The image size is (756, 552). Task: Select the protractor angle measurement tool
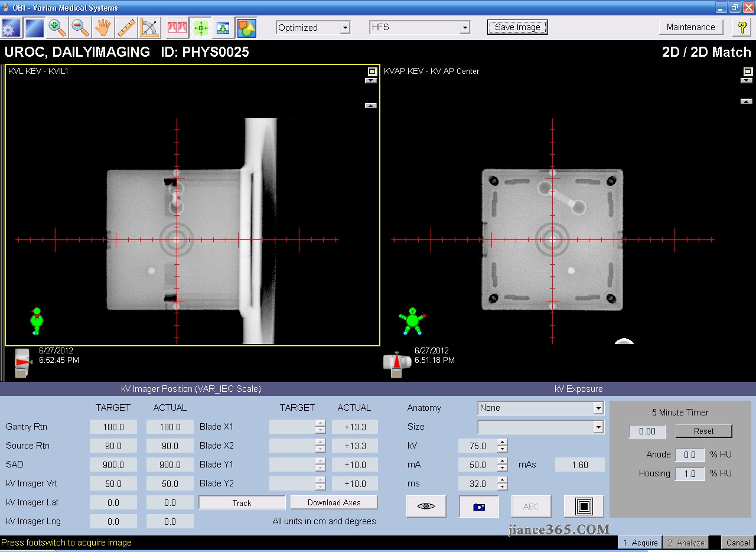point(150,28)
